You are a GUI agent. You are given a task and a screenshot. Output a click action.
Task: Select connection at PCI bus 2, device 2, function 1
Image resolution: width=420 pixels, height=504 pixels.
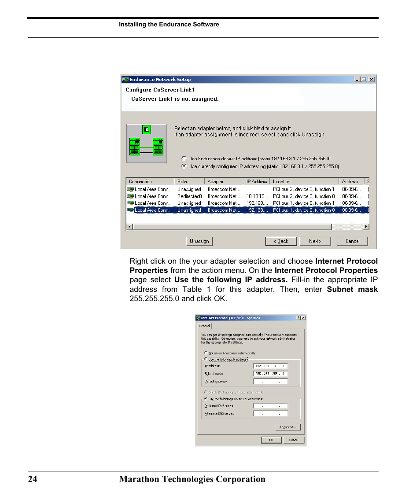247,189
